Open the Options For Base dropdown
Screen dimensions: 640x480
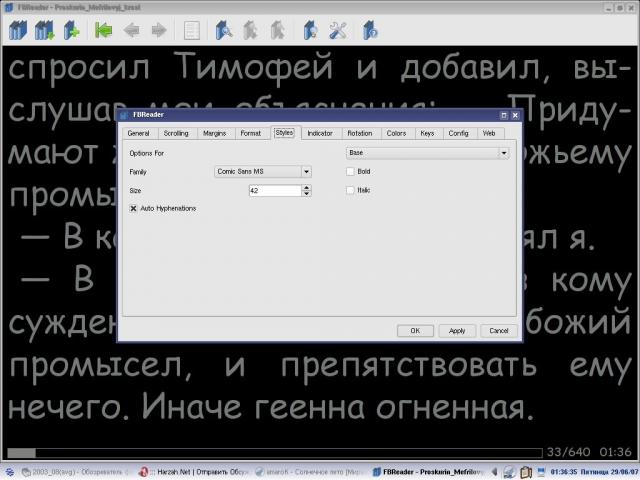[427, 153]
